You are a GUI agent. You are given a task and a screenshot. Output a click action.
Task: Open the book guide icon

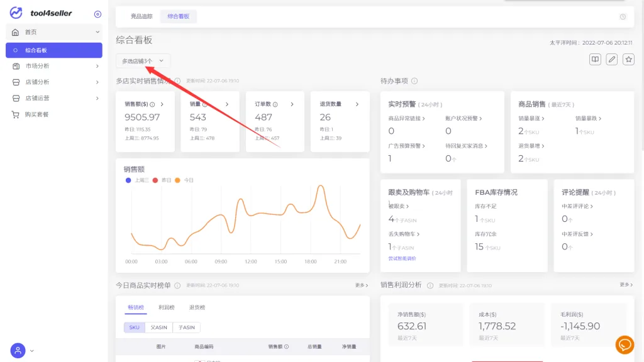pyautogui.click(x=595, y=60)
